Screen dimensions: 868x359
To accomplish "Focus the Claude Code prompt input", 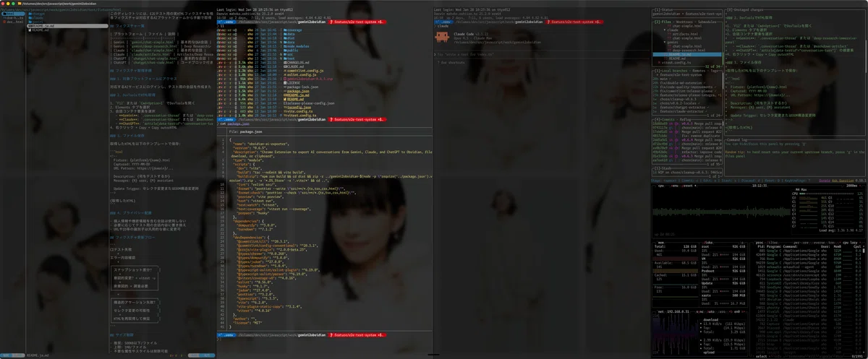I will pyautogui.click(x=542, y=54).
